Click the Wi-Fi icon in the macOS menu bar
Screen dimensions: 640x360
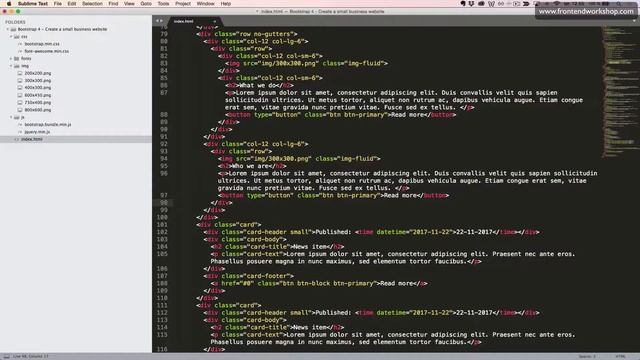pos(557,3)
